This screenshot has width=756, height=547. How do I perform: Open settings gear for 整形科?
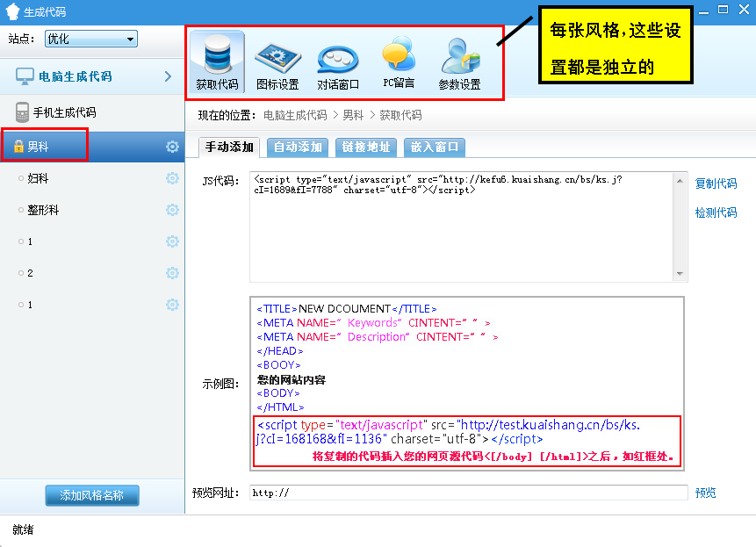point(172,210)
